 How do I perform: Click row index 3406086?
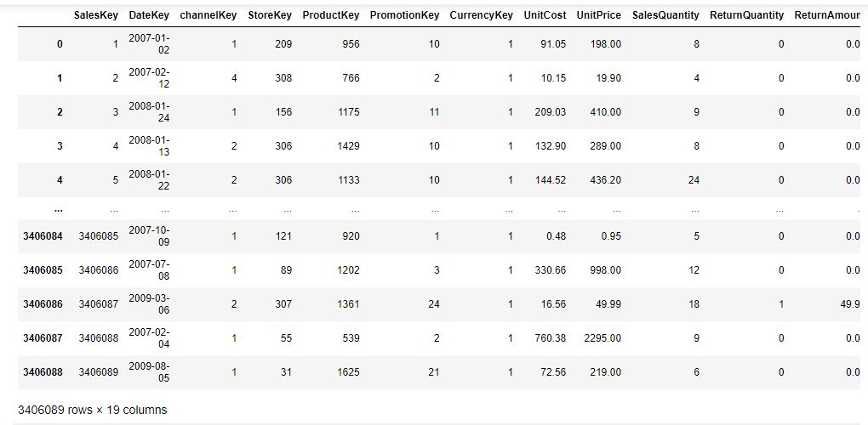[x=43, y=304]
